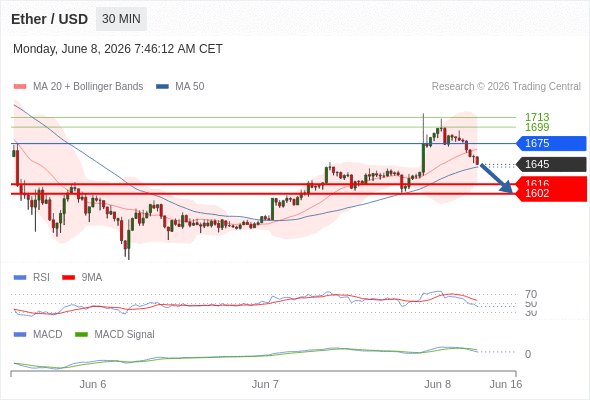Click the MACD Signal green legend swatch
Viewport: 590px width, 400px height.
pyautogui.click(x=81, y=335)
